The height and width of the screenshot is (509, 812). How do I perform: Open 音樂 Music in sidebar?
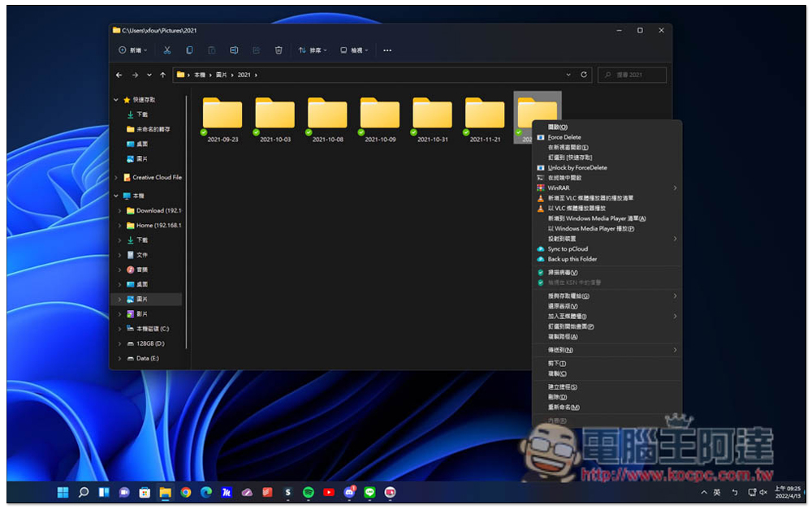coord(137,270)
